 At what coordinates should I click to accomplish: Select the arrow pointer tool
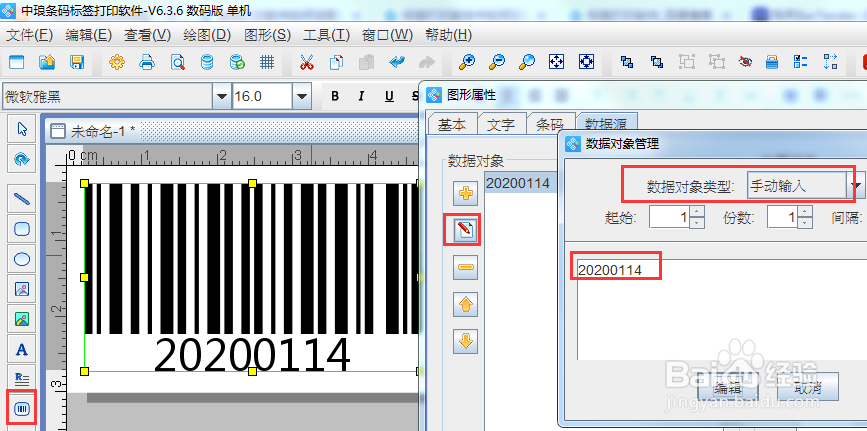(x=22, y=129)
